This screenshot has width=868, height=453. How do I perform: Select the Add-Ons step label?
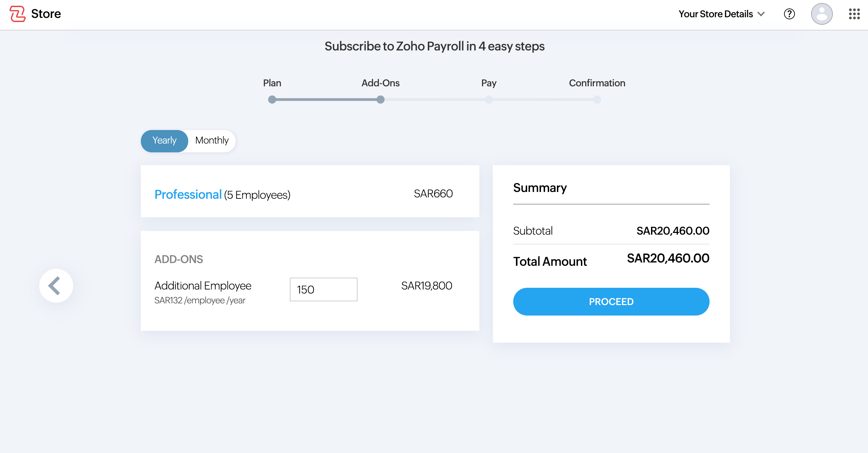tap(380, 83)
